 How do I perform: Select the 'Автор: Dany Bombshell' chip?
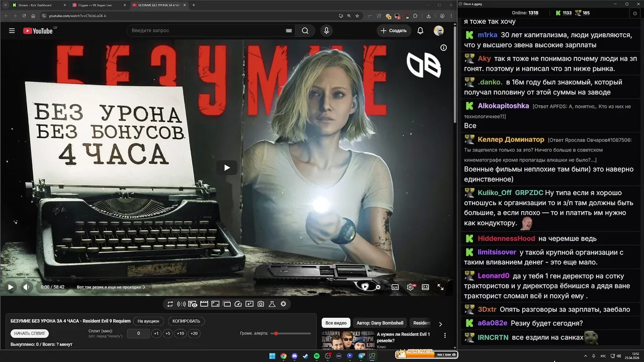click(x=380, y=323)
